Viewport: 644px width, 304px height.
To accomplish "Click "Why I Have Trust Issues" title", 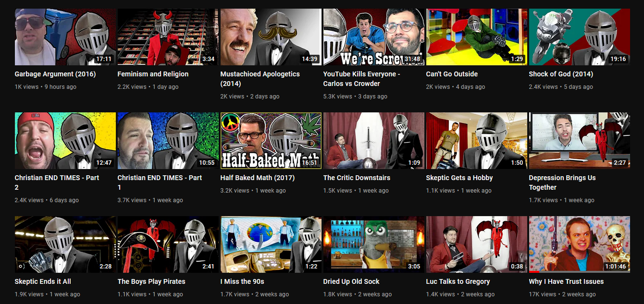I will (566, 281).
